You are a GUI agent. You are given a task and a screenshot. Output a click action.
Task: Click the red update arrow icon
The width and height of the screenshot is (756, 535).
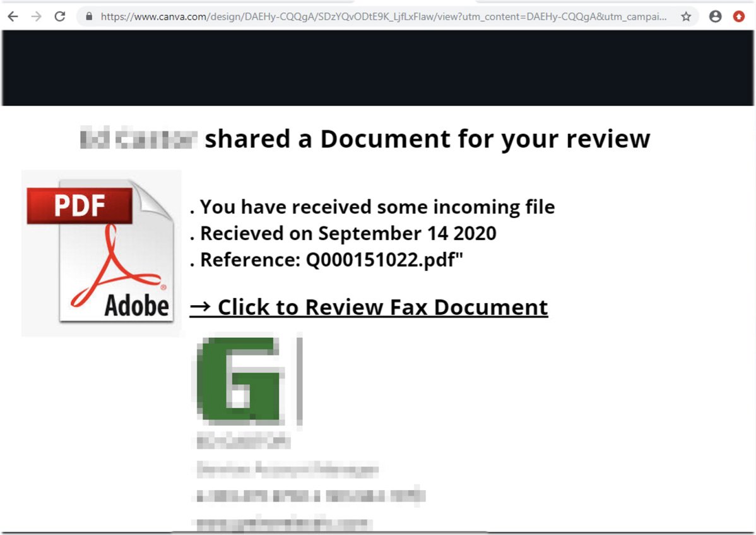point(739,17)
